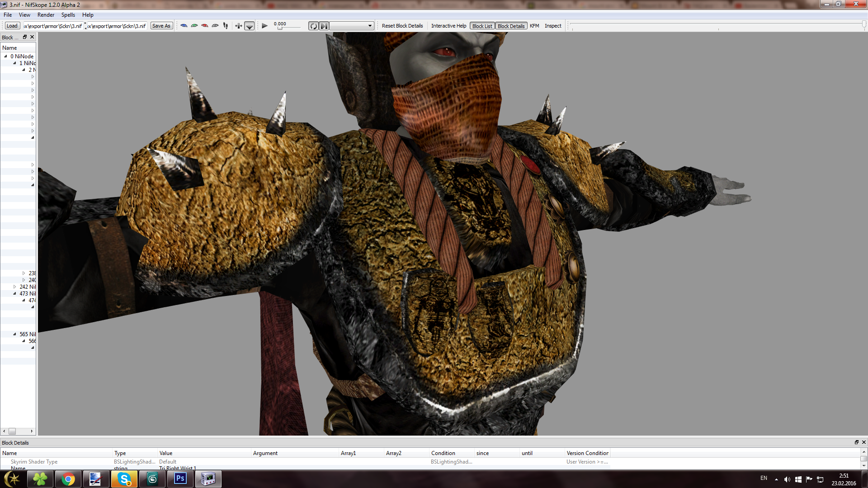Click Block Details scrollbar down arrow
868x488 pixels.
coord(864,466)
